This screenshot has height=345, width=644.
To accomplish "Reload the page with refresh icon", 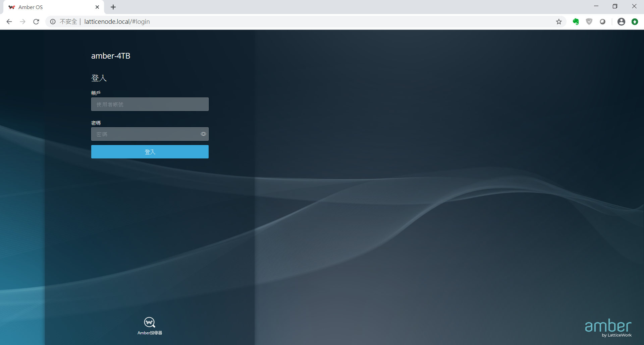I will point(36,22).
